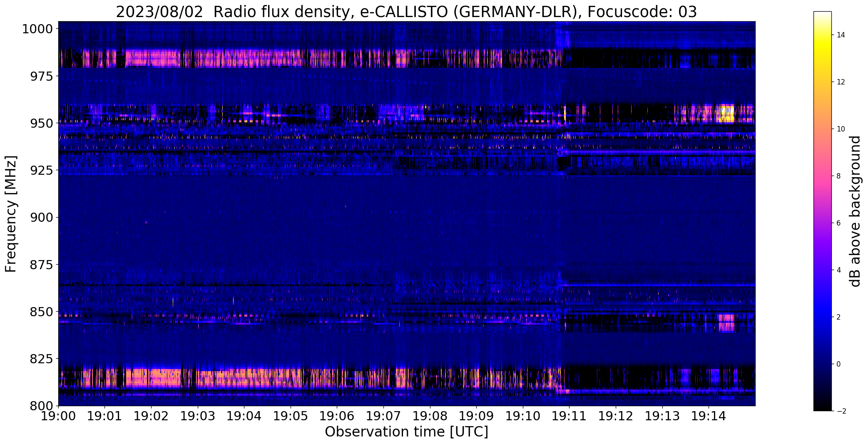The width and height of the screenshot is (868, 444).
Task: Click the 1000 frequency tick label
Action: 37,29
